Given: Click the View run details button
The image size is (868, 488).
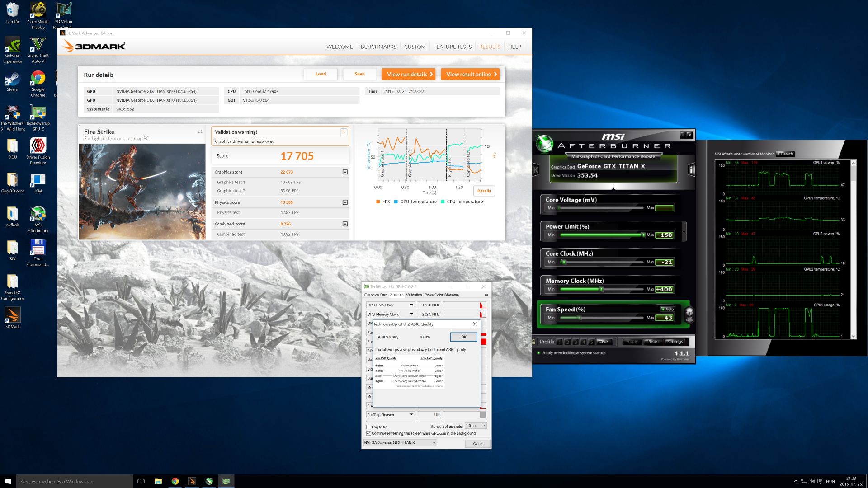Looking at the screenshot, I should click(409, 75).
